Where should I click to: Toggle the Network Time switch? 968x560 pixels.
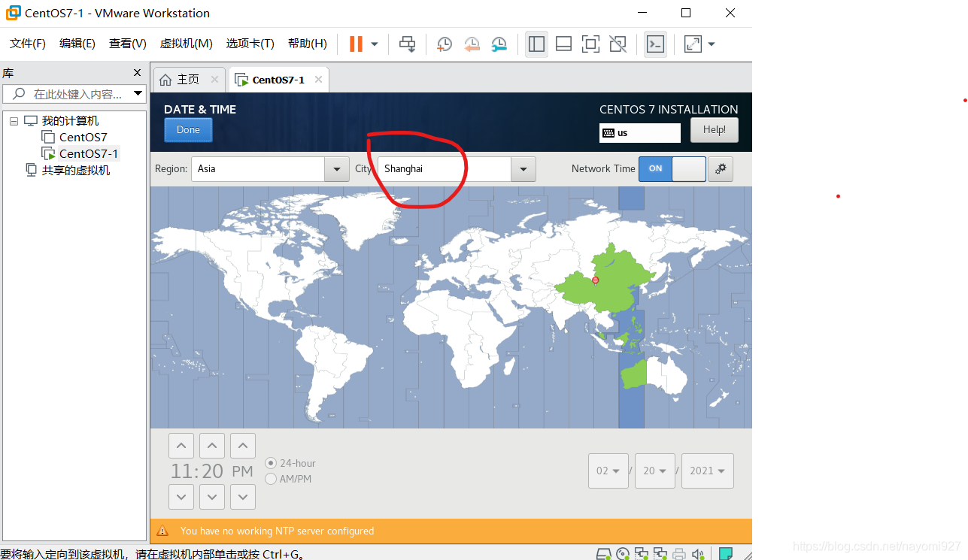tap(672, 169)
